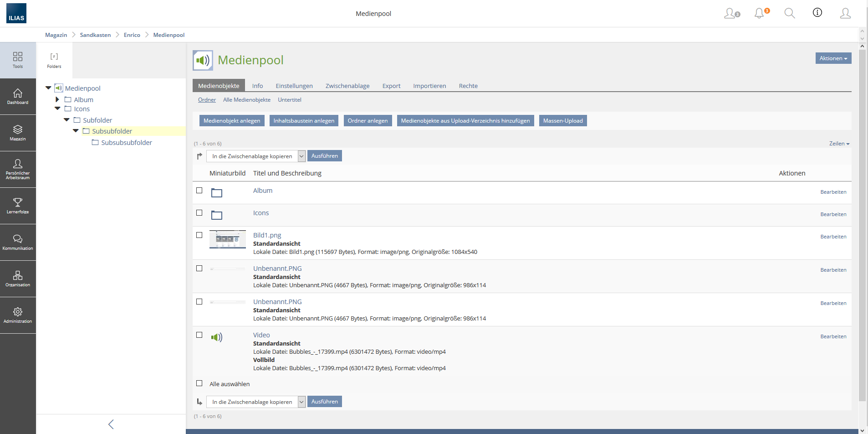Image resolution: width=868 pixels, height=434 pixels.
Task: Toggle the Alle auswählen checkbox
Action: (x=199, y=383)
